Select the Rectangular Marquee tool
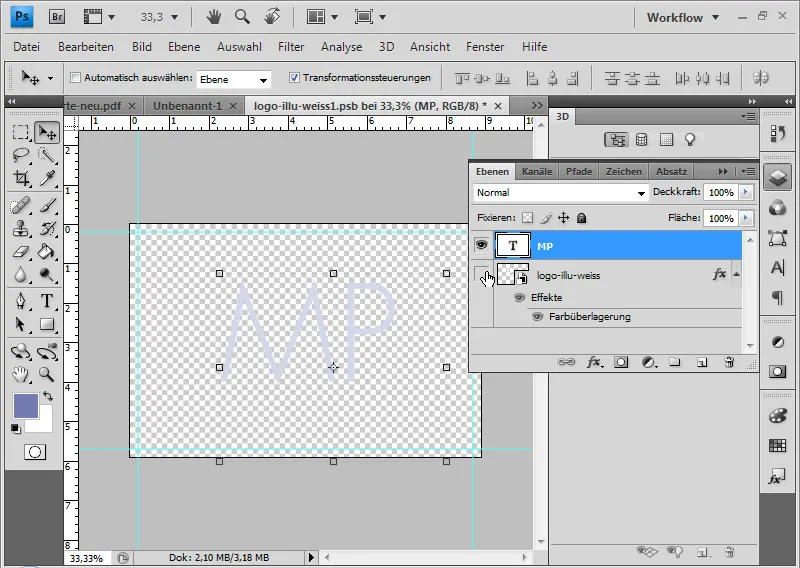800x568 pixels. [x=20, y=132]
